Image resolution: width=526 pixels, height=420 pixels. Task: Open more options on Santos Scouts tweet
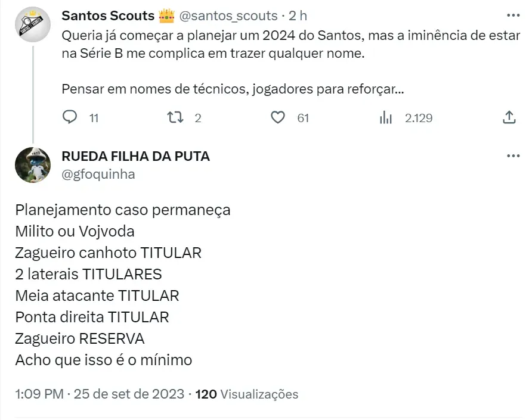tap(512, 16)
